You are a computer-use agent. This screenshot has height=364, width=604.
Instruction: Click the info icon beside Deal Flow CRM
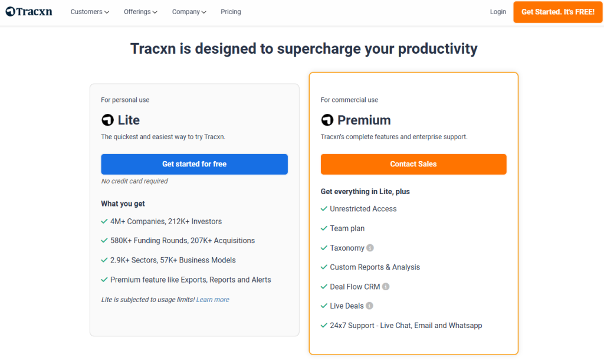(386, 287)
